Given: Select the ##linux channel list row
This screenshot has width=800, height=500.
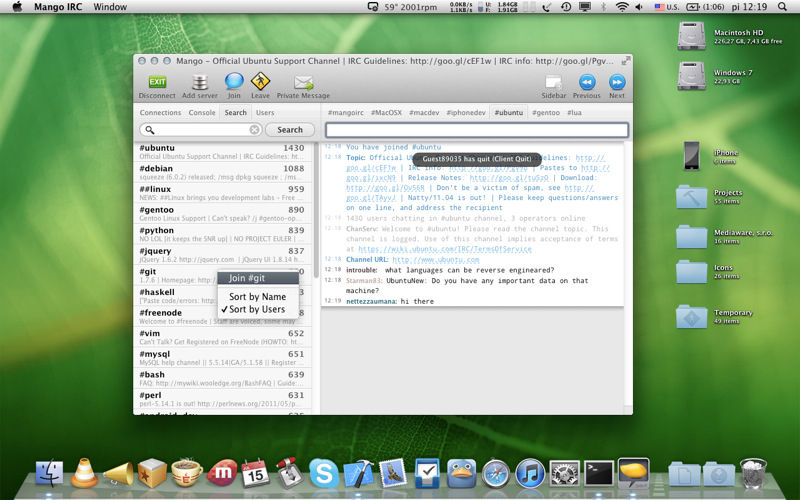Looking at the screenshot, I should (x=222, y=193).
